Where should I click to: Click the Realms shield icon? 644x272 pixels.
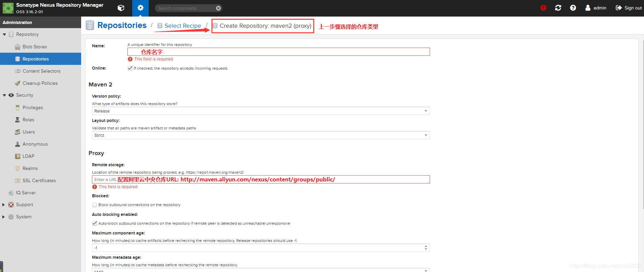pos(18,168)
